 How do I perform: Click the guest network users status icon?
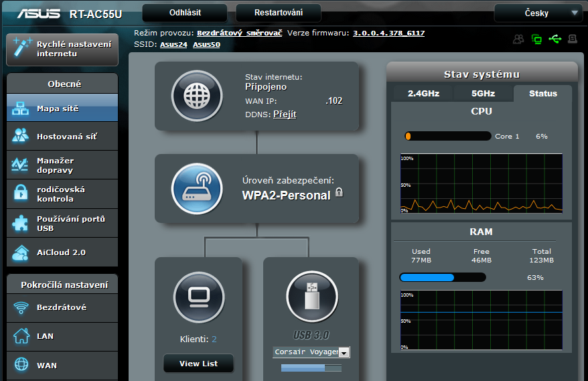[x=518, y=39]
